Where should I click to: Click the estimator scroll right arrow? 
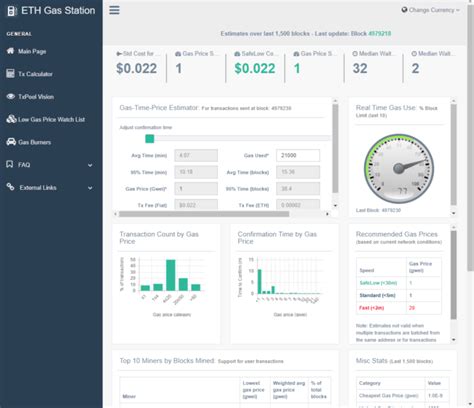tap(327, 214)
